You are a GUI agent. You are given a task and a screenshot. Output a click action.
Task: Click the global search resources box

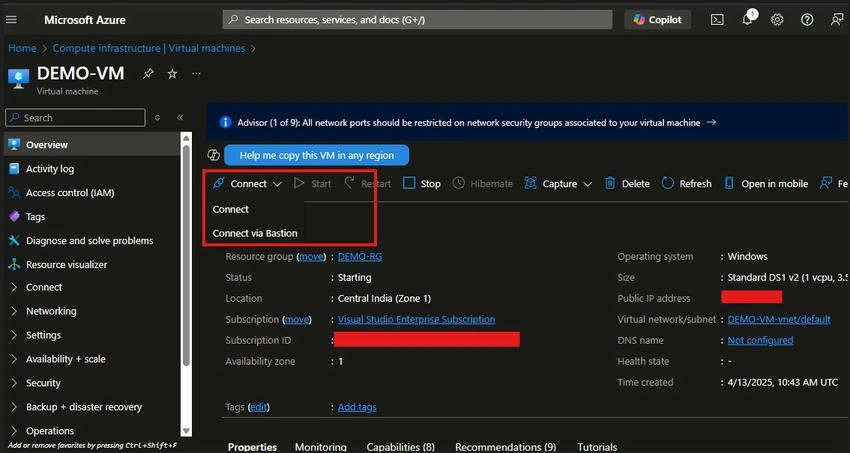point(417,20)
